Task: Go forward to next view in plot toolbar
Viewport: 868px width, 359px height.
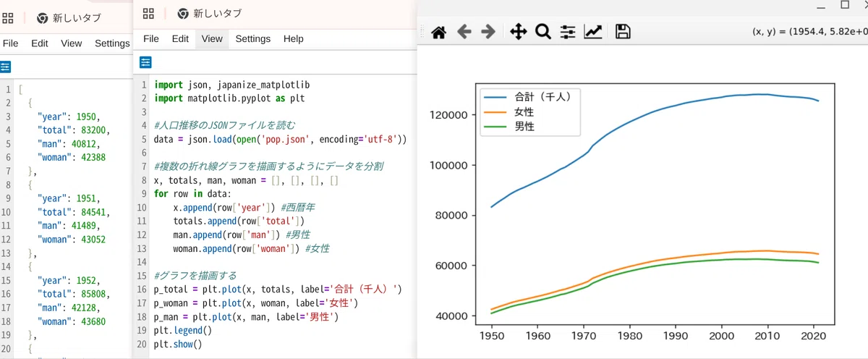Action: (x=488, y=32)
